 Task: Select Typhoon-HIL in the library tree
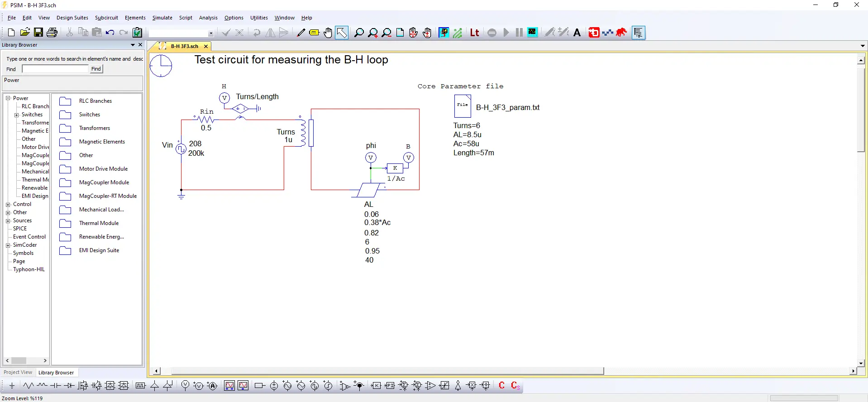[x=29, y=269]
